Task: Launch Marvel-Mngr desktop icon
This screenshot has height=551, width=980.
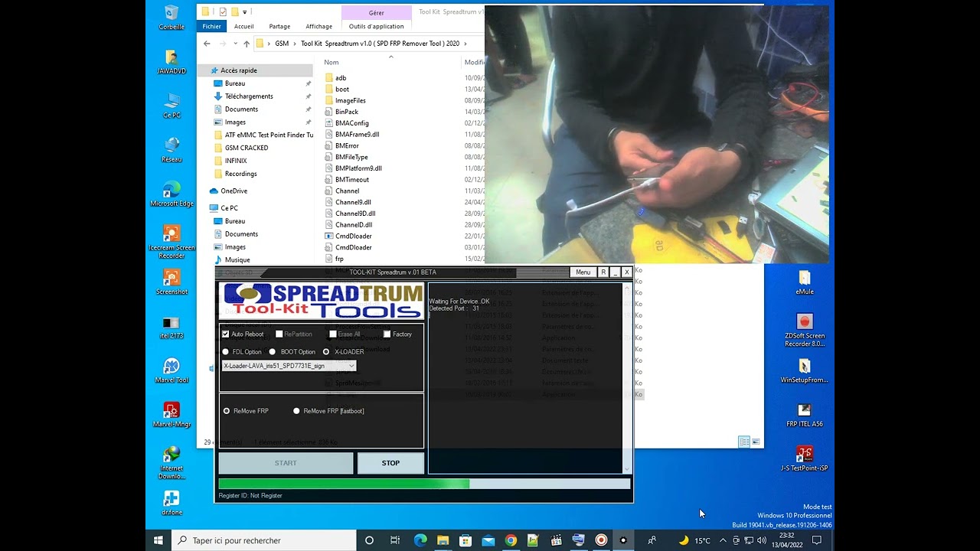Action: 171,416
